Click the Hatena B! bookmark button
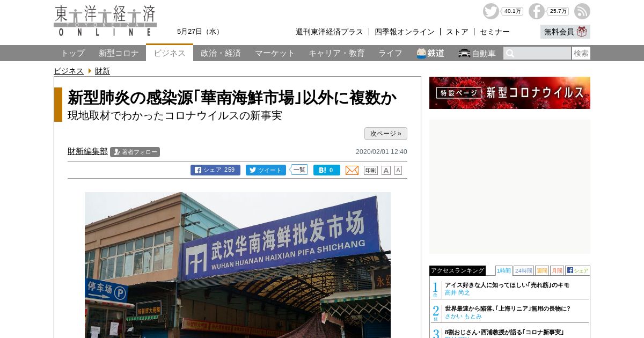Screen dimensions: 644x338 327,170
